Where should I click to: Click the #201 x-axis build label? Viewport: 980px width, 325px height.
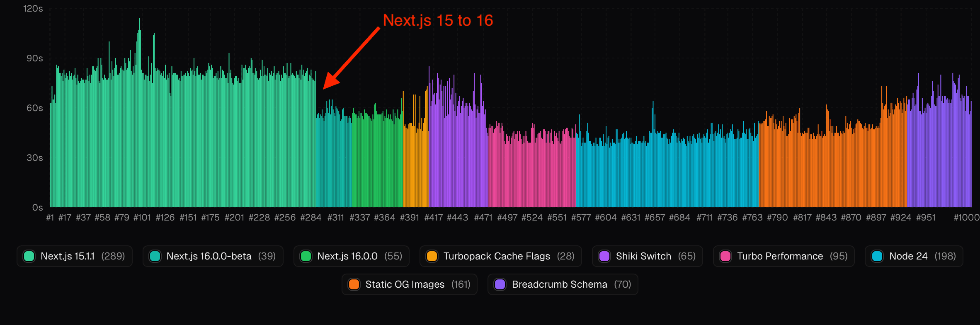(235, 218)
